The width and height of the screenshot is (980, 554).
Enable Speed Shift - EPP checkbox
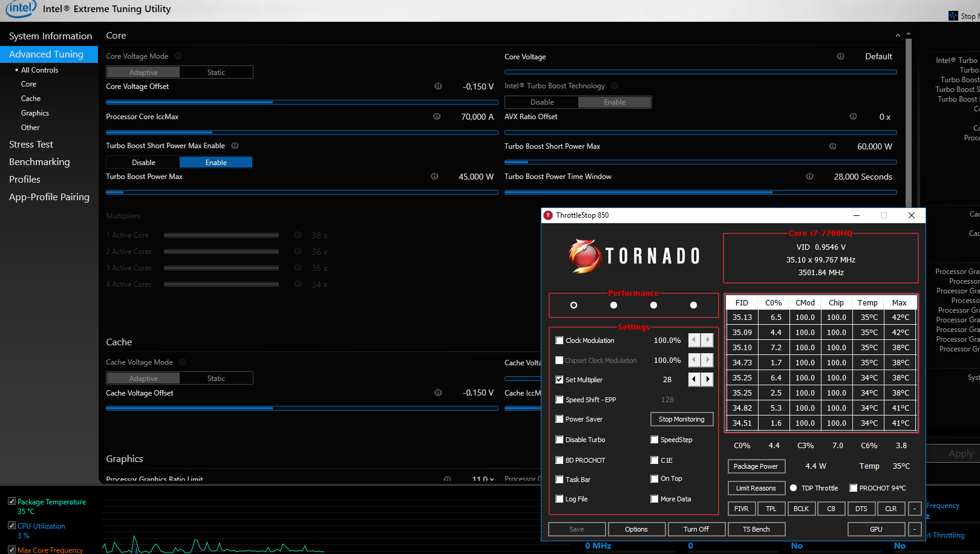pos(560,400)
